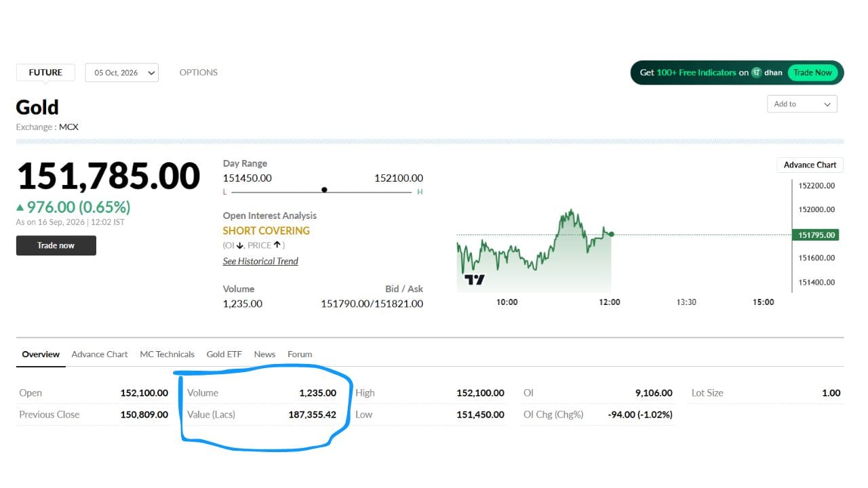Click the 152200.00 price axis label

[x=816, y=186]
